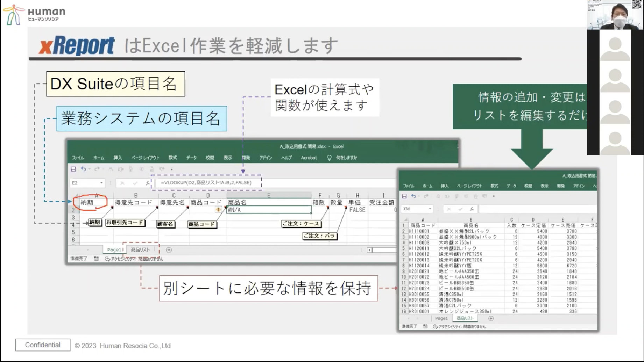Open ファイル menu in the E2 Excel window
Screen dimensions: 644x362
pos(78,158)
